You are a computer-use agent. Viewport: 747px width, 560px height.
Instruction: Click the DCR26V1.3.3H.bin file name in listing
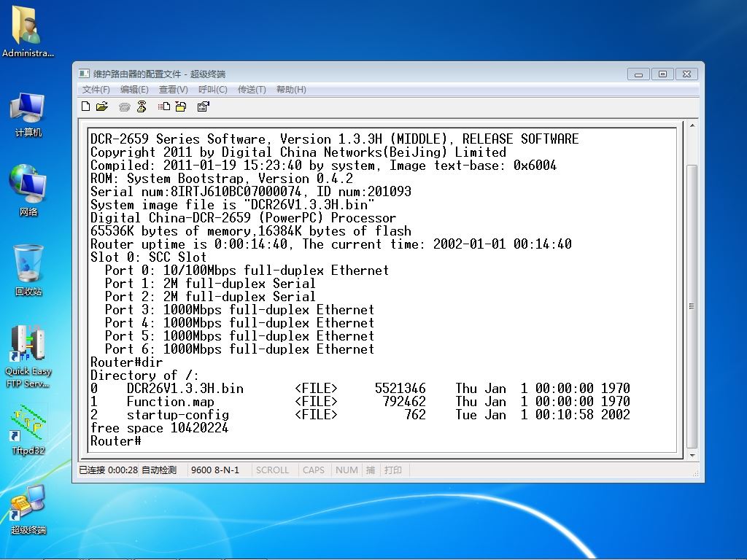coord(185,389)
